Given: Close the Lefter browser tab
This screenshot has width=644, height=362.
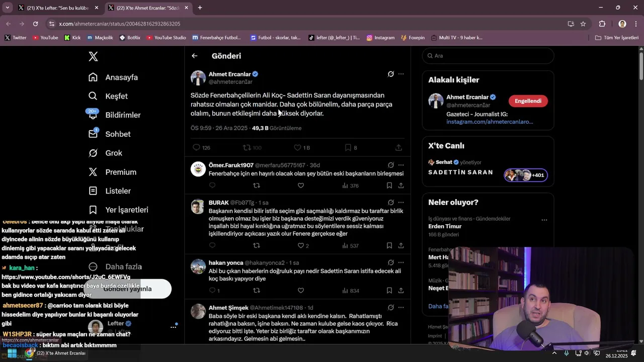Looking at the screenshot, I should 97,8.
